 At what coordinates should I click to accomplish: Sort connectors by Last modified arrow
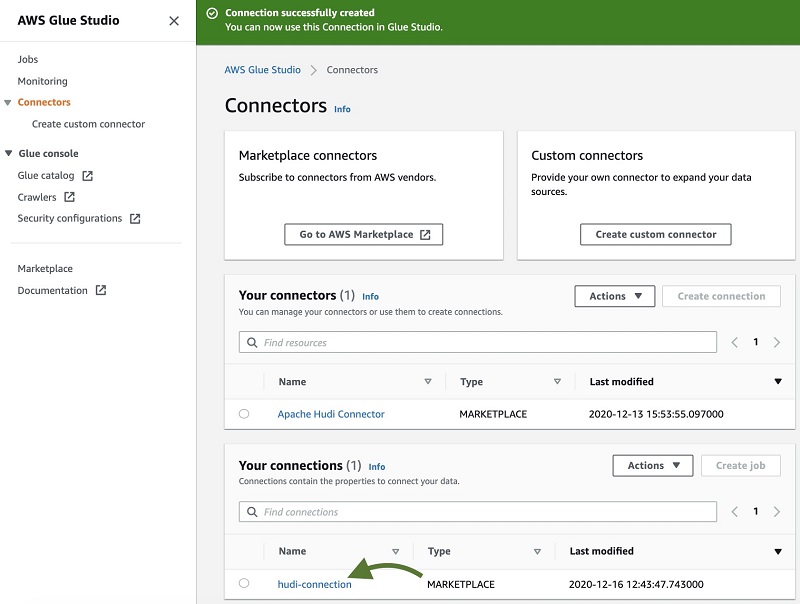pyautogui.click(x=778, y=382)
